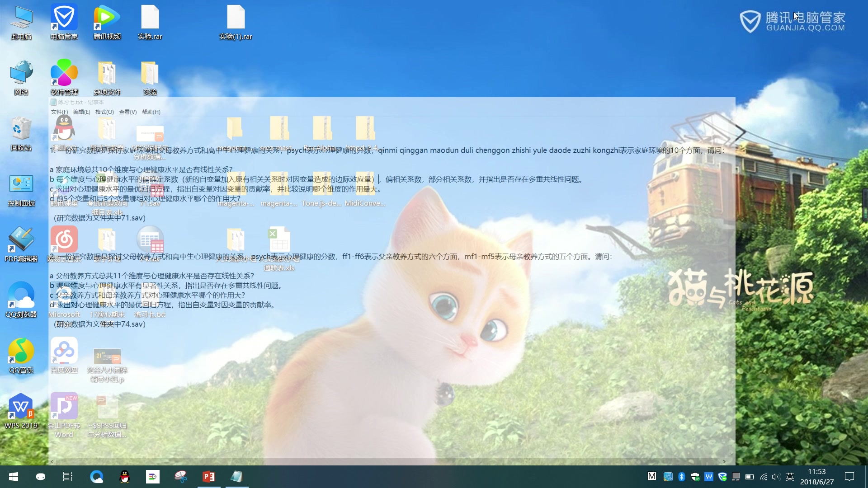Click the line starting 'a 家庭环境总共10个维度'
The image size is (868, 488).
[141, 169]
